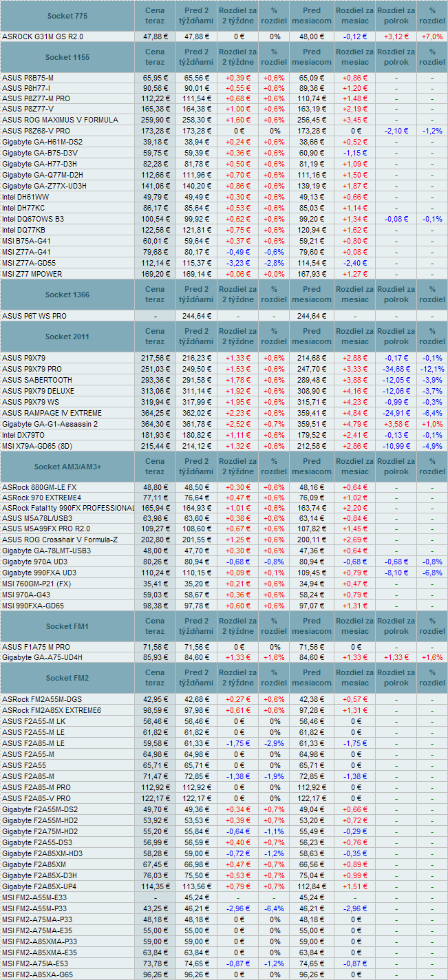This screenshot has width=448, height=980.
Task: Select the Gigabyte GA-H61M-DS2 product name
Action: [x=43, y=142]
